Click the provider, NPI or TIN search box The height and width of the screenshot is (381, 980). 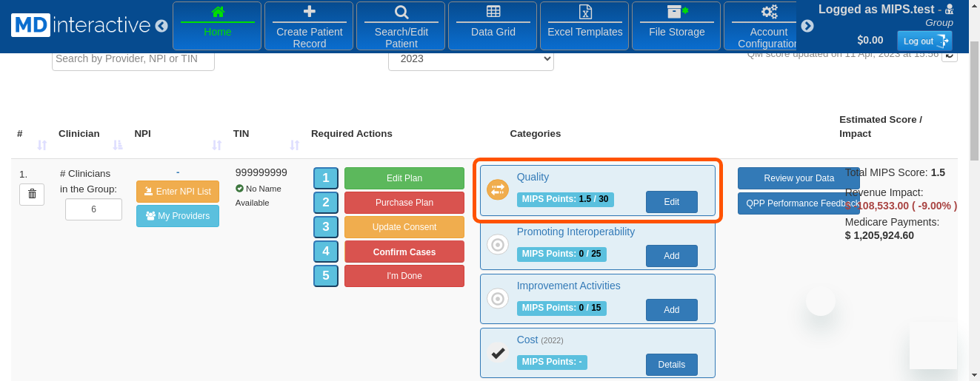pyautogui.click(x=133, y=58)
